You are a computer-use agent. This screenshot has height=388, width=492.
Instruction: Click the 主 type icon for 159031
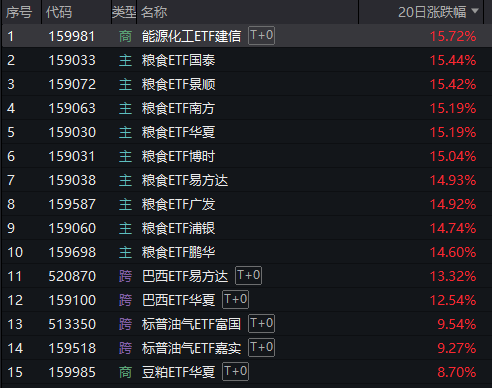[125, 156]
